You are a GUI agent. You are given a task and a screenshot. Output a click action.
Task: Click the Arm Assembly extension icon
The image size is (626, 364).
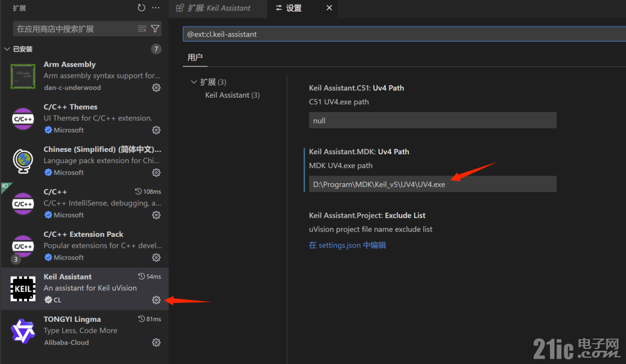[x=22, y=76]
